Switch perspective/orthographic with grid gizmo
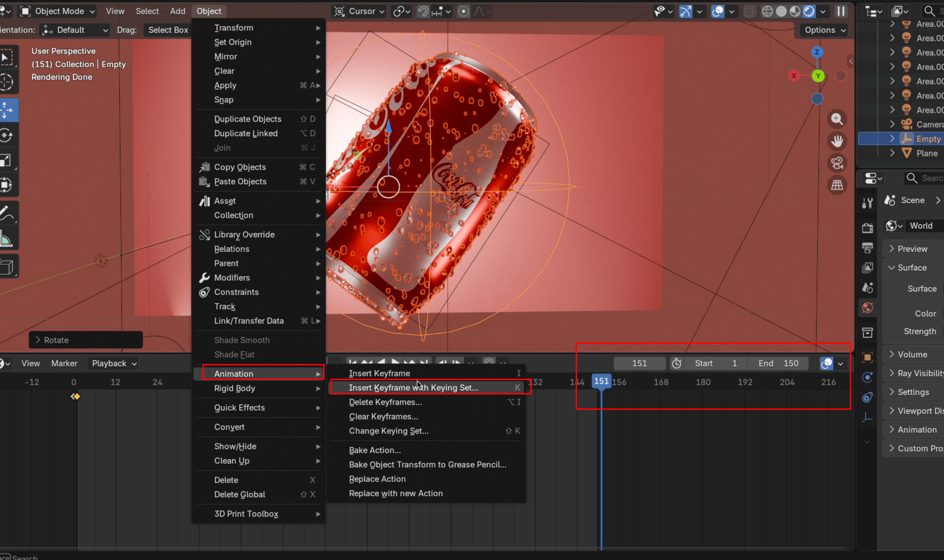944x560 pixels. pyautogui.click(x=837, y=185)
